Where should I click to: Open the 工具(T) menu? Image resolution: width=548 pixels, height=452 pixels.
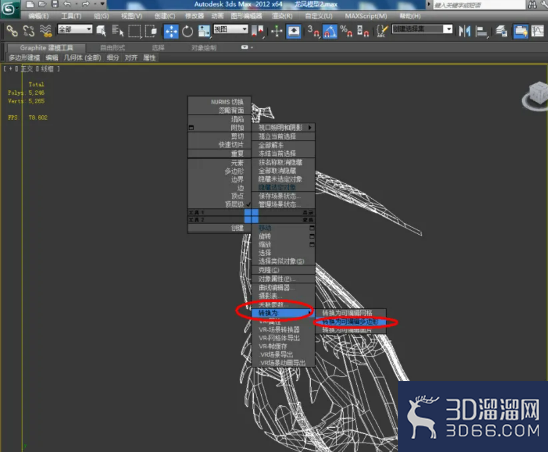(x=71, y=16)
